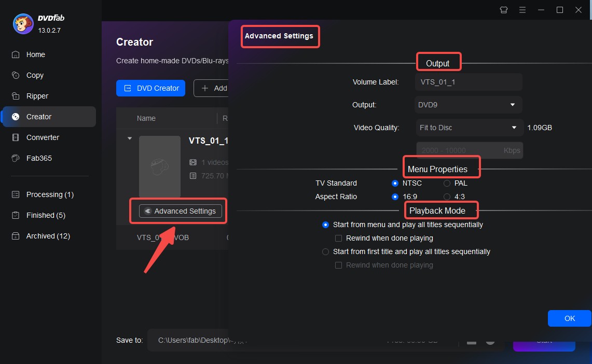Open the Converter module
The width and height of the screenshot is (592, 364).
[42, 137]
